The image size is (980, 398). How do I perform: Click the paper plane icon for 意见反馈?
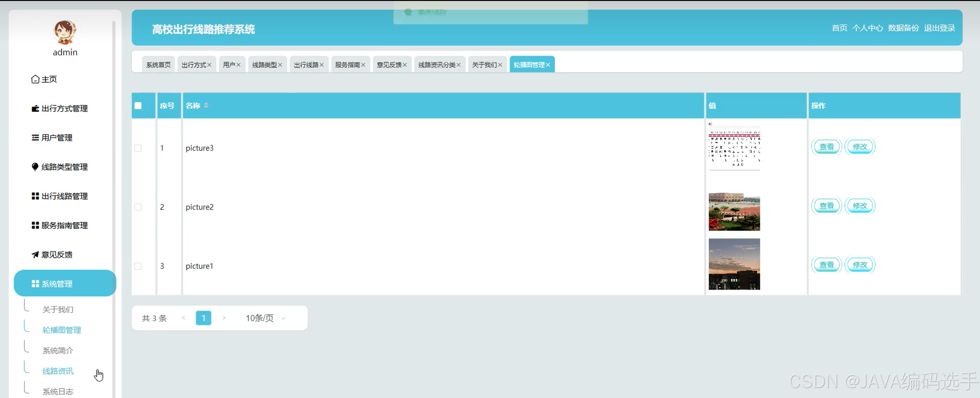pos(35,255)
